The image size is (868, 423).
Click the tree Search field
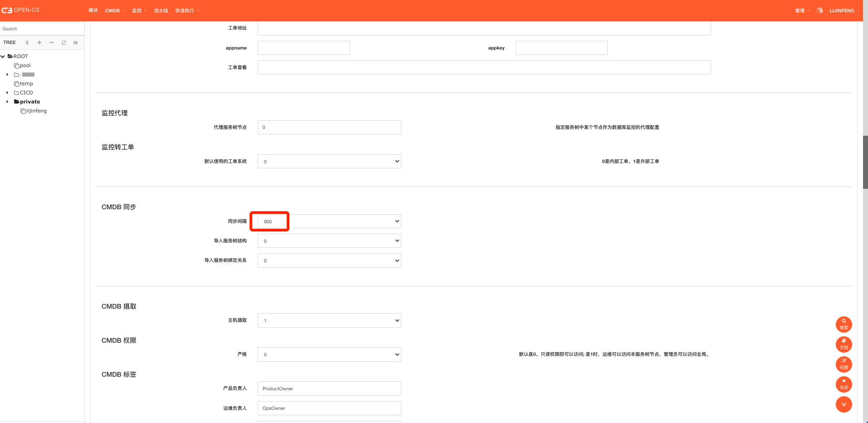42,29
